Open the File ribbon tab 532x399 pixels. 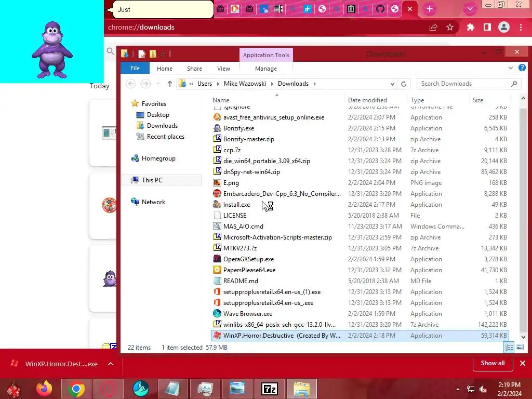(x=135, y=68)
